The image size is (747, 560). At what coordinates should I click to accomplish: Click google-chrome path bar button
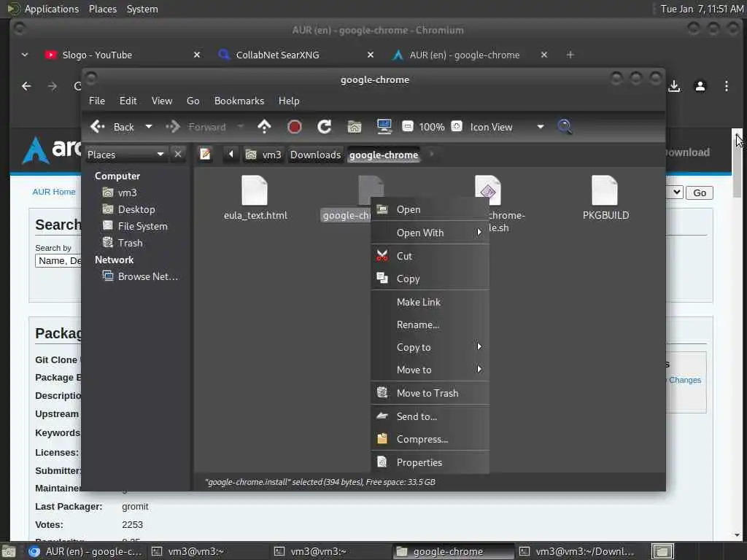384,155
